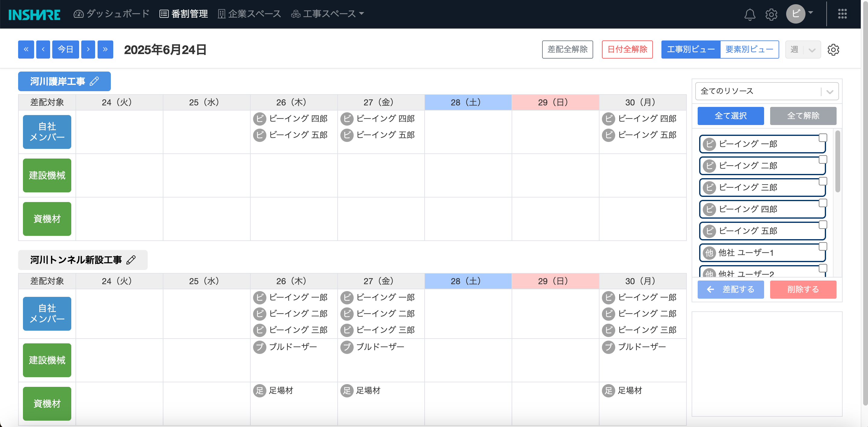Image resolution: width=868 pixels, height=427 pixels.
Task: Edit 河川トンネル新設工事 with pencil icon
Action: click(x=131, y=260)
